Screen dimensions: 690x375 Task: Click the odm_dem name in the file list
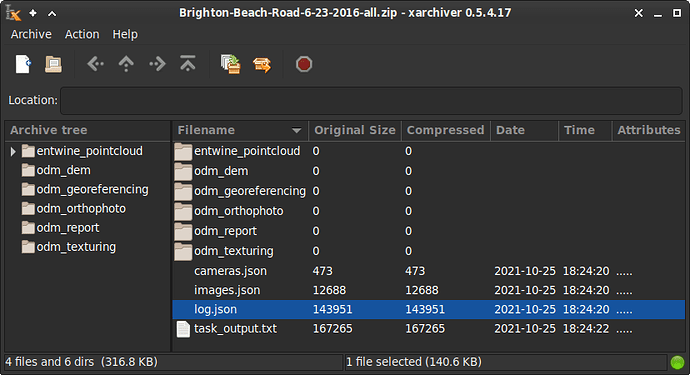tap(221, 171)
